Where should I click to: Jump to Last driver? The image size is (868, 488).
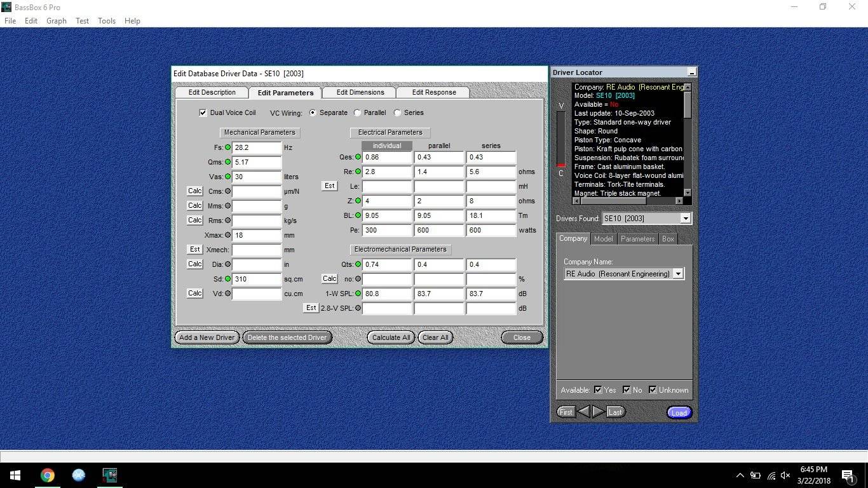click(615, 412)
